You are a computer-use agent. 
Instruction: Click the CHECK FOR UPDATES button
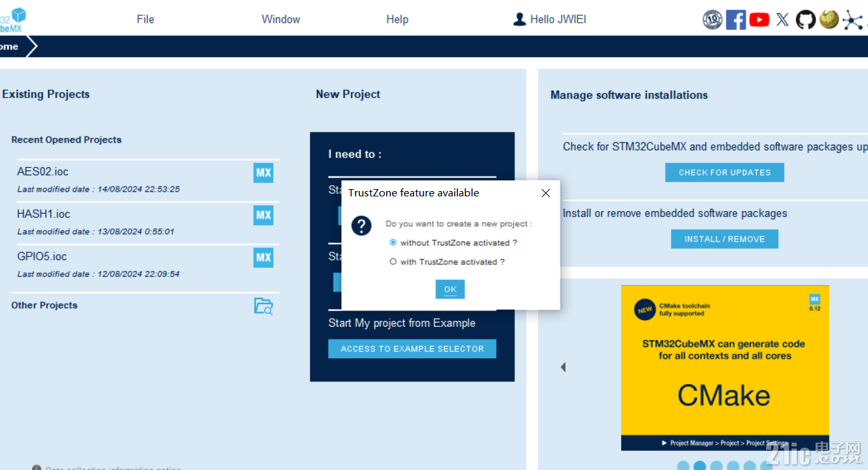[x=724, y=172]
